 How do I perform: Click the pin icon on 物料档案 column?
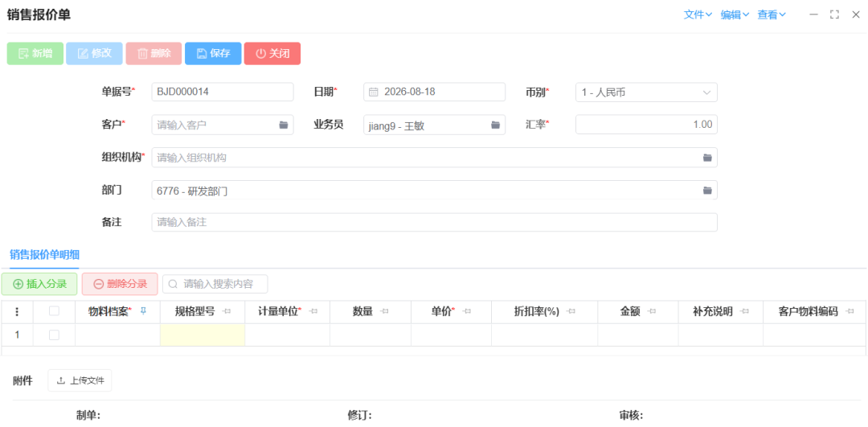click(x=143, y=311)
